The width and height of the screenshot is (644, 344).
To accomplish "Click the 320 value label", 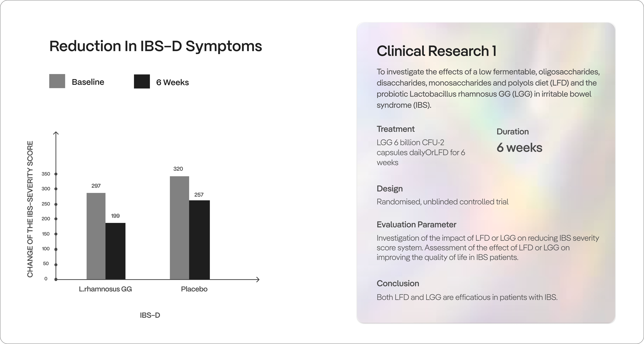I will point(178,169).
